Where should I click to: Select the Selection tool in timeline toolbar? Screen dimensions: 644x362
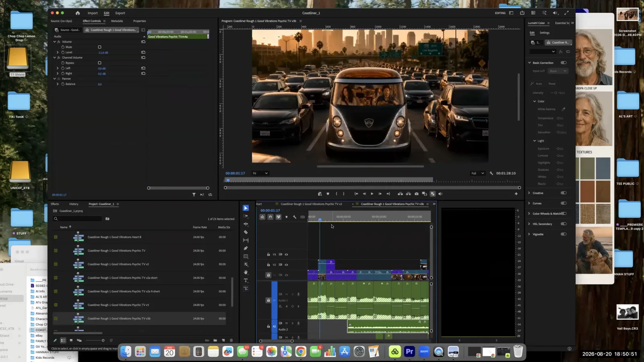[246, 208]
